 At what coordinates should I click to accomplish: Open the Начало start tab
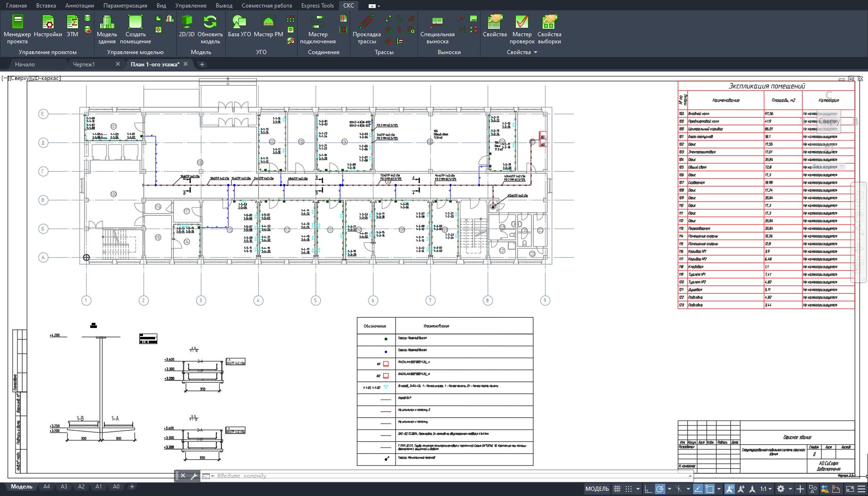pyautogui.click(x=25, y=64)
